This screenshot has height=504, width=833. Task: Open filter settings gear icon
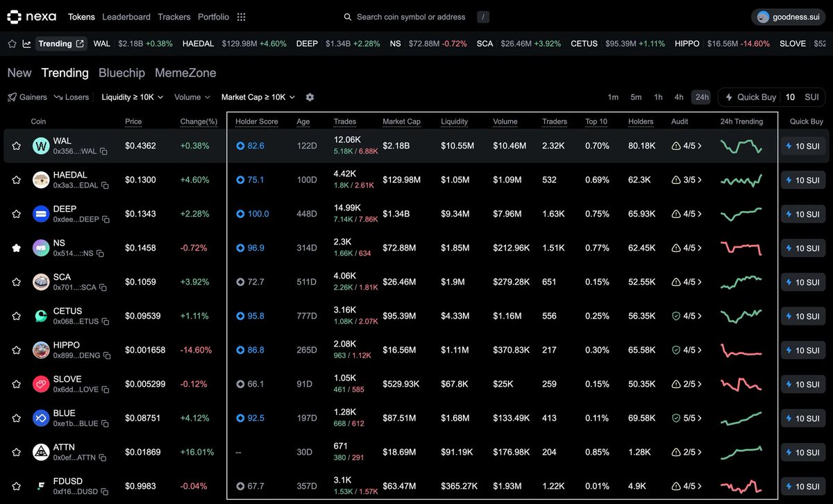(310, 97)
